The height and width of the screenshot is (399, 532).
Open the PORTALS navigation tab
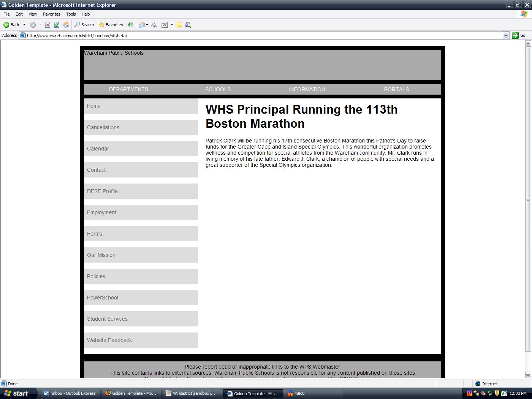pyautogui.click(x=396, y=89)
